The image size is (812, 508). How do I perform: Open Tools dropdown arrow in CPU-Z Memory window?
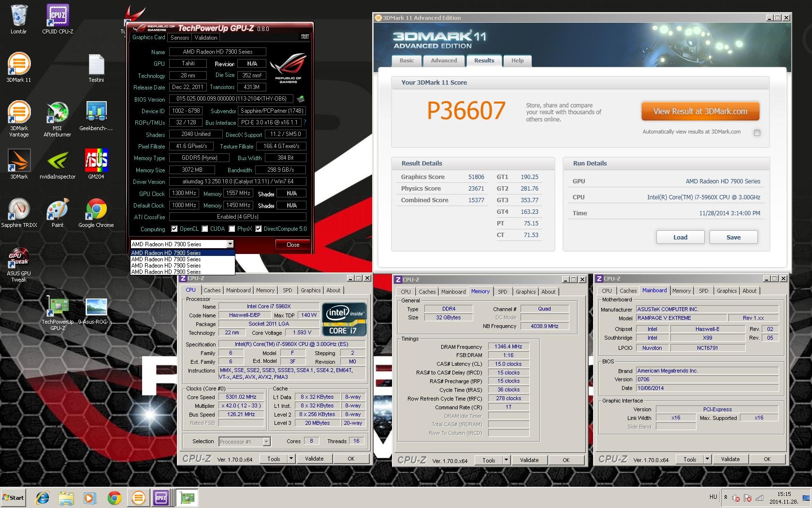506,460
